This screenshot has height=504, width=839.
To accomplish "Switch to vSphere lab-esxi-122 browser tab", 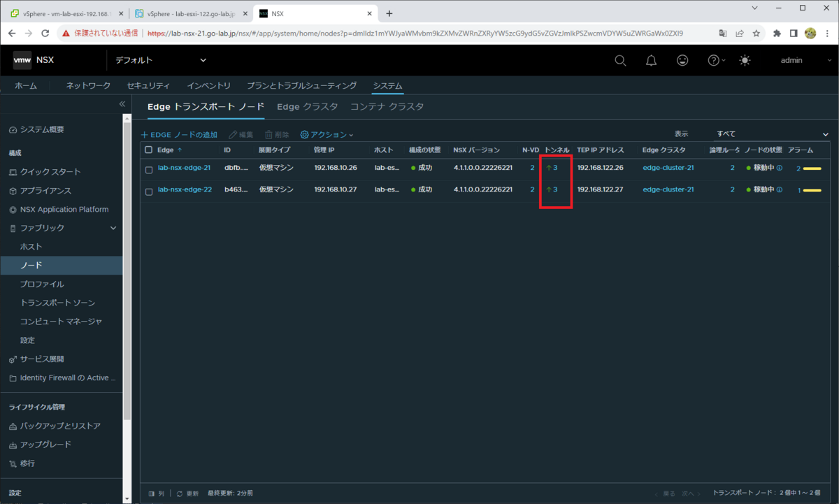I will (x=189, y=13).
